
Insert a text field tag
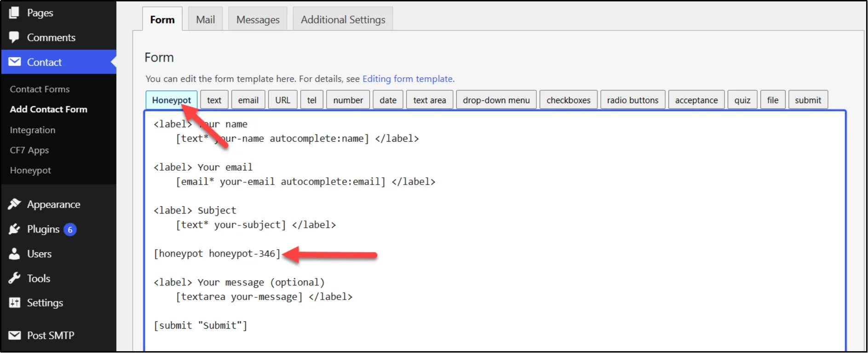coord(214,100)
